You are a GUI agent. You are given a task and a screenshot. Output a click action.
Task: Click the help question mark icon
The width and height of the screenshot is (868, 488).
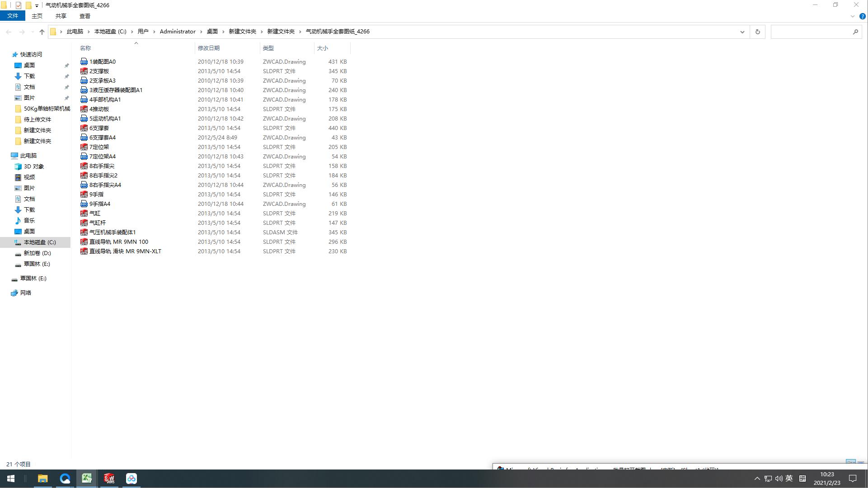tap(862, 16)
